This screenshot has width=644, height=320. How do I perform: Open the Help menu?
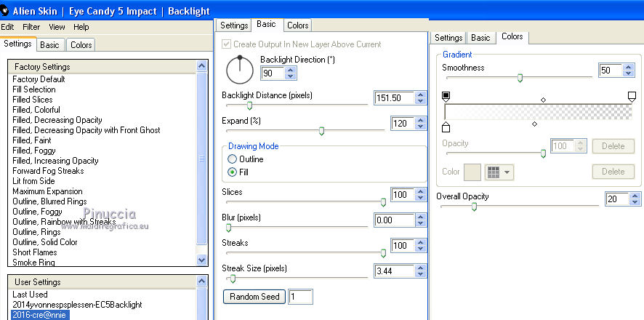click(x=81, y=27)
